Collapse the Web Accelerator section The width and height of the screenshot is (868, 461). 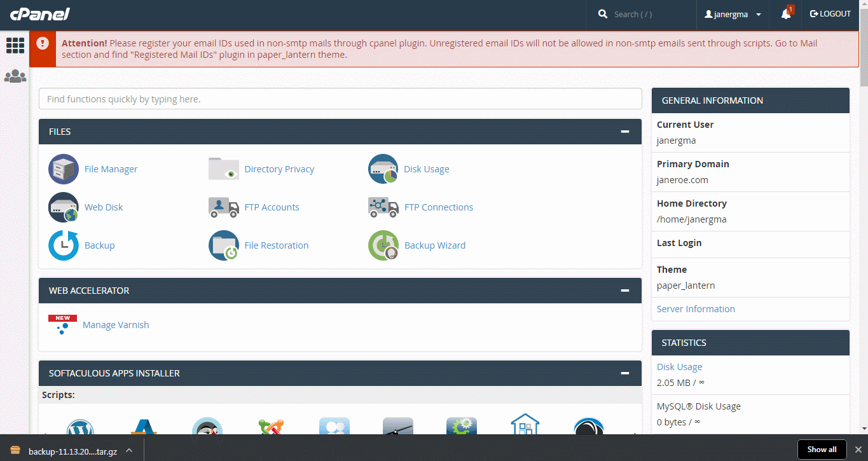coord(625,291)
